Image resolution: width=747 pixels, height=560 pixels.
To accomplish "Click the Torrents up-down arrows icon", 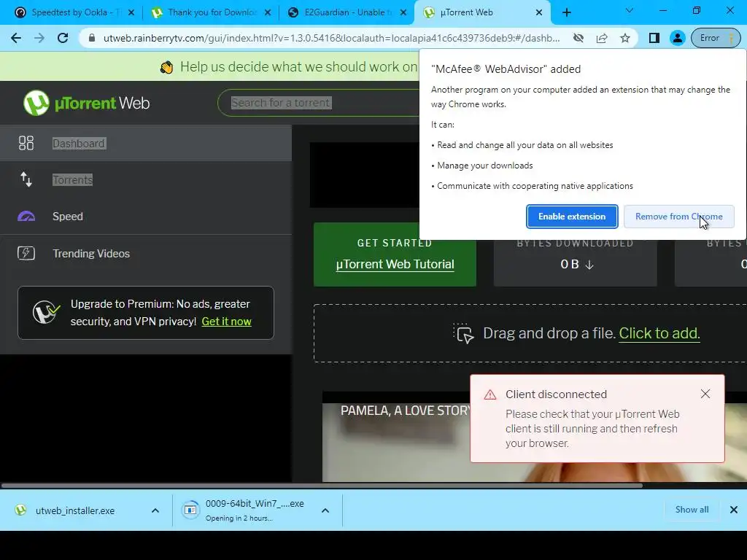I will (x=26, y=179).
